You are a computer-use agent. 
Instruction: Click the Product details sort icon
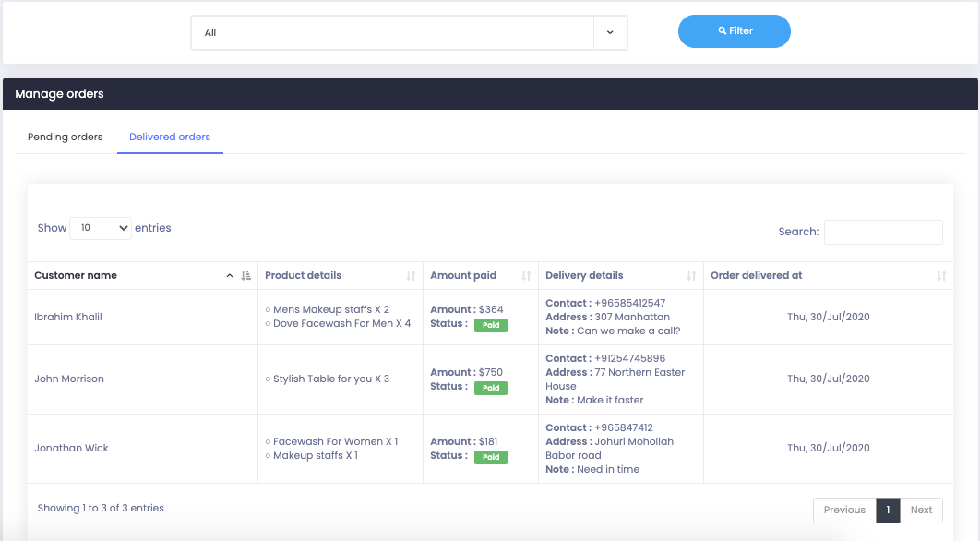(x=412, y=275)
